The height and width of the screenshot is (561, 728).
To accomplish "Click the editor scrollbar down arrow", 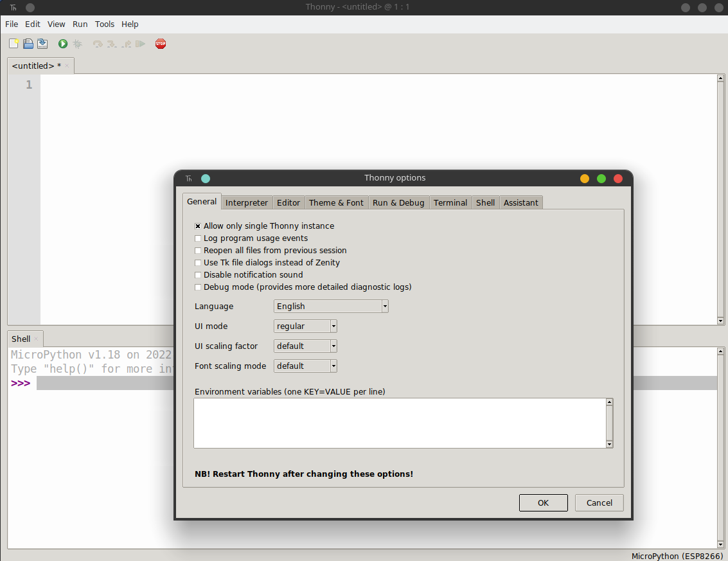I will tap(720, 321).
